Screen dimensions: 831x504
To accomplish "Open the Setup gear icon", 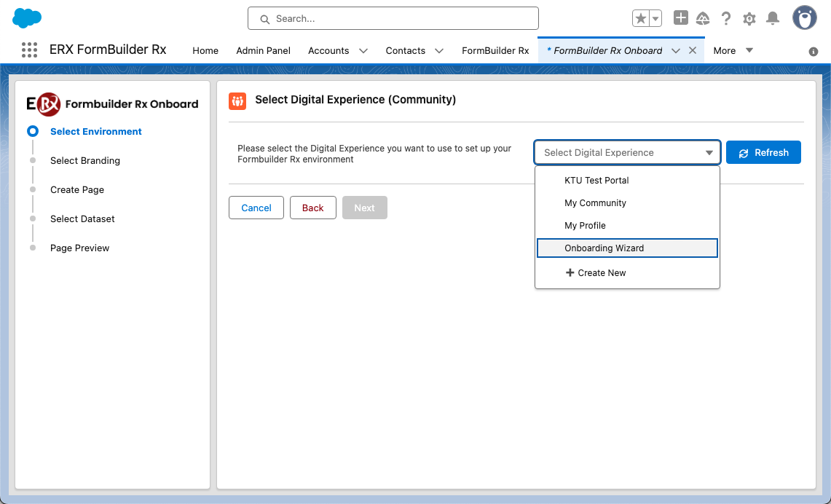I will point(749,19).
